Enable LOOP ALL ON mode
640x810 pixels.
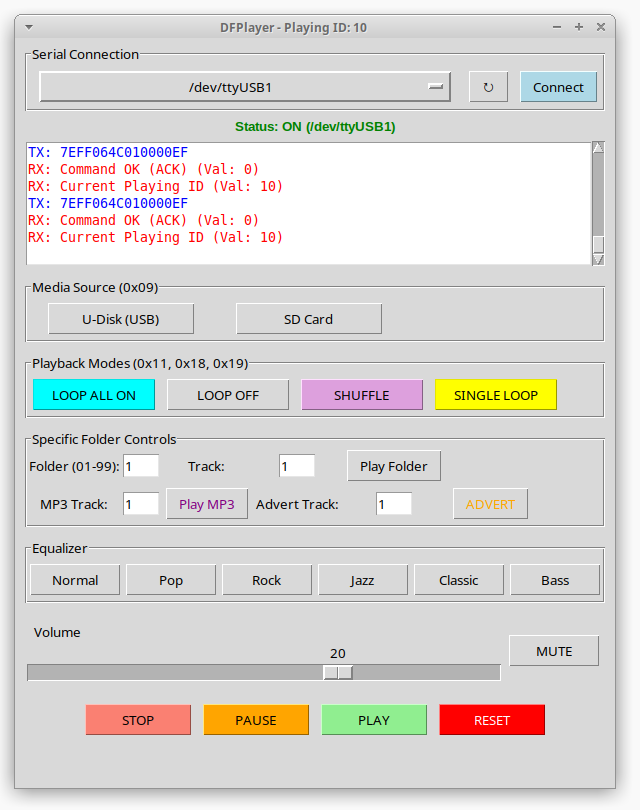click(x=94, y=395)
